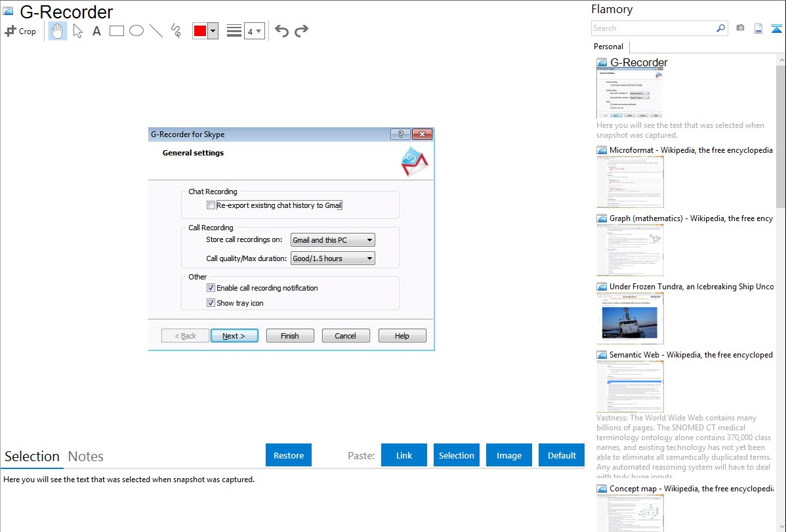Click Finish in the G-Recorder dialog
Image resolution: width=786 pixels, height=532 pixels.
290,336
